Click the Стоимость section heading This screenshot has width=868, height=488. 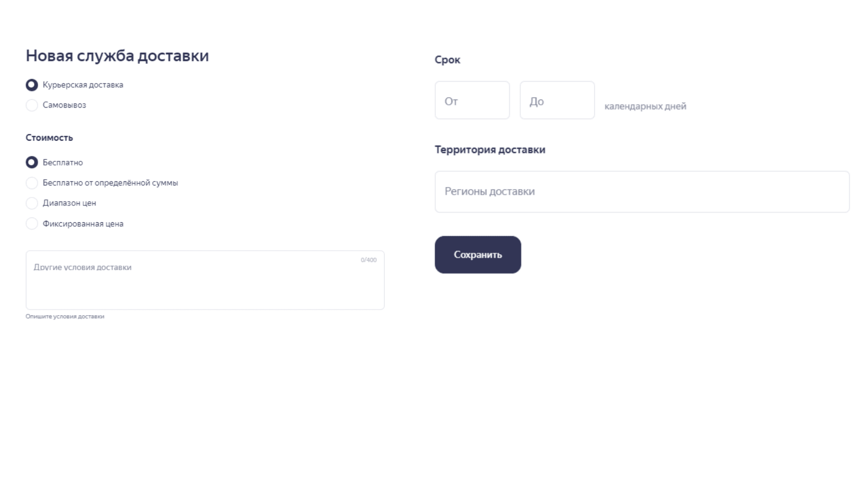pos(49,138)
